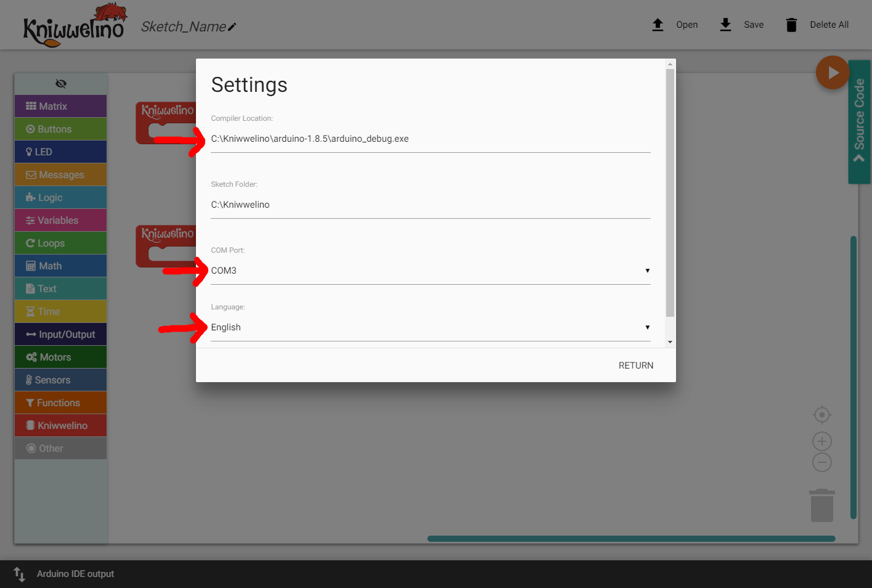872x588 pixels.
Task: Open the COM Port dropdown
Action: click(x=431, y=271)
